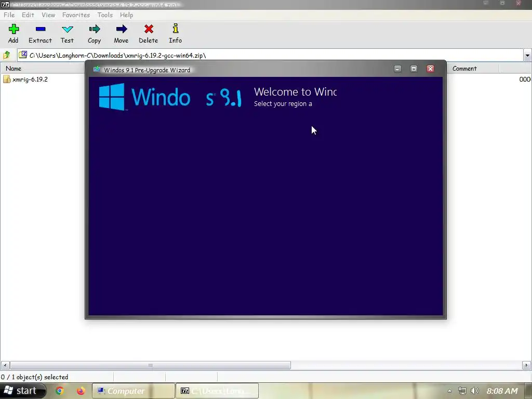This screenshot has height=399, width=532.
Task: Switch to Computer taskbar window
Action: 134,391
